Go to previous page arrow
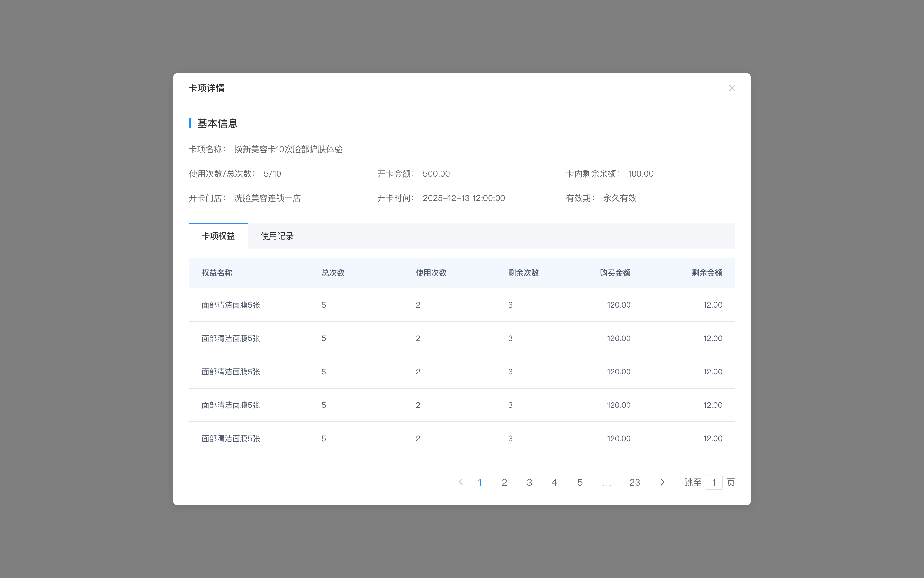 point(461,482)
